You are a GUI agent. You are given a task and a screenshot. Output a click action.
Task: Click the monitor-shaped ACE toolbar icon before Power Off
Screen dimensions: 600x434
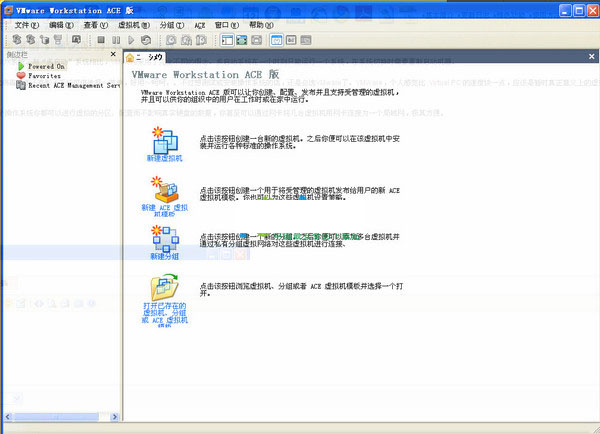pos(76,39)
